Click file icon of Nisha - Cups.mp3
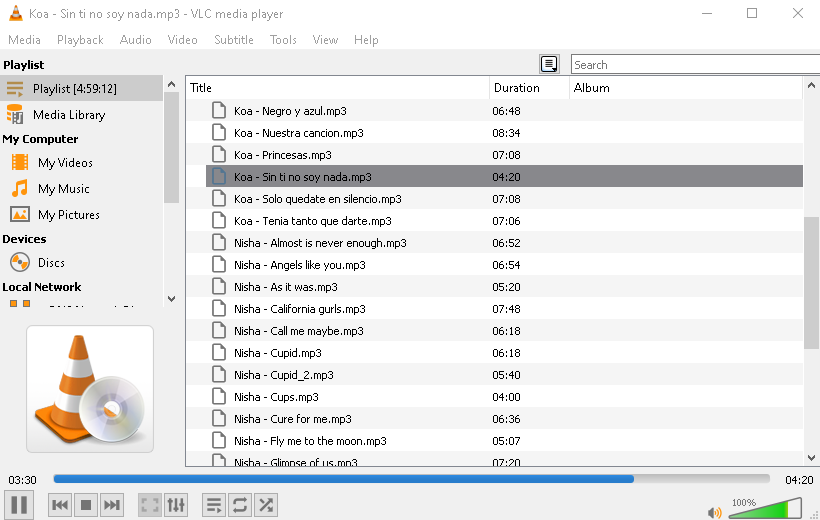820x520 pixels. pyautogui.click(x=219, y=397)
